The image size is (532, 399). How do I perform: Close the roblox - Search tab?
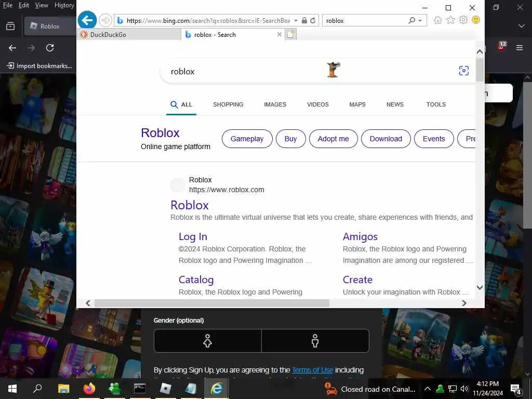click(x=279, y=34)
